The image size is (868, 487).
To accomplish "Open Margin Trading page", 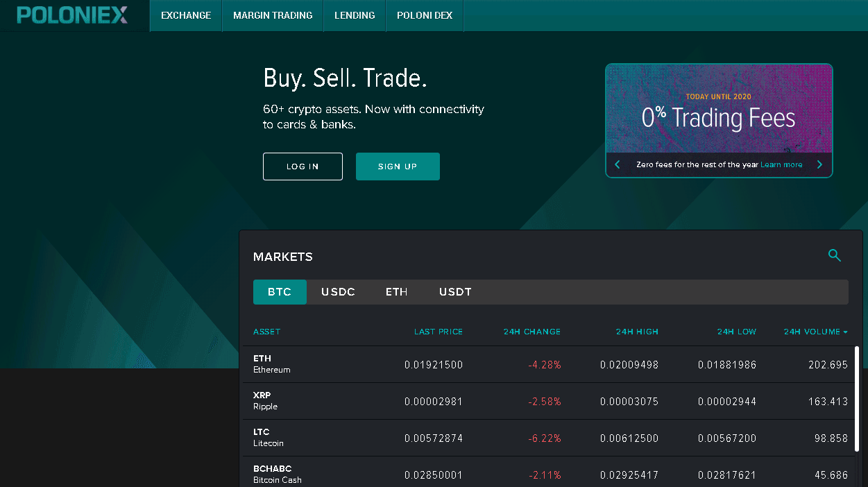I will point(273,15).
